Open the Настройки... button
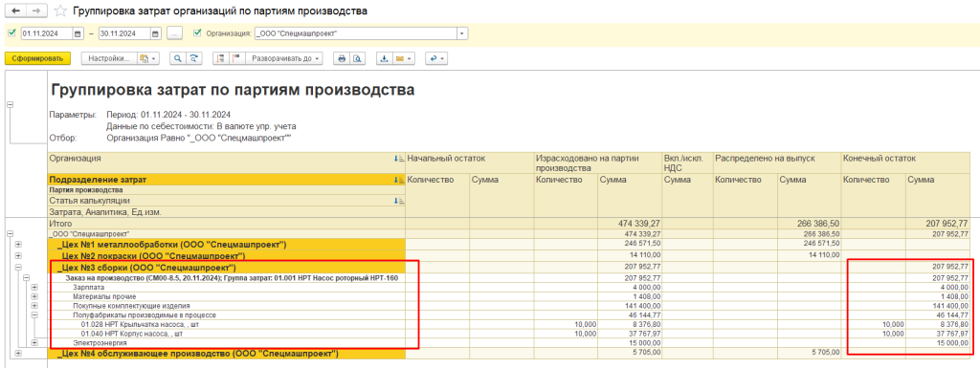 point(109,58)
